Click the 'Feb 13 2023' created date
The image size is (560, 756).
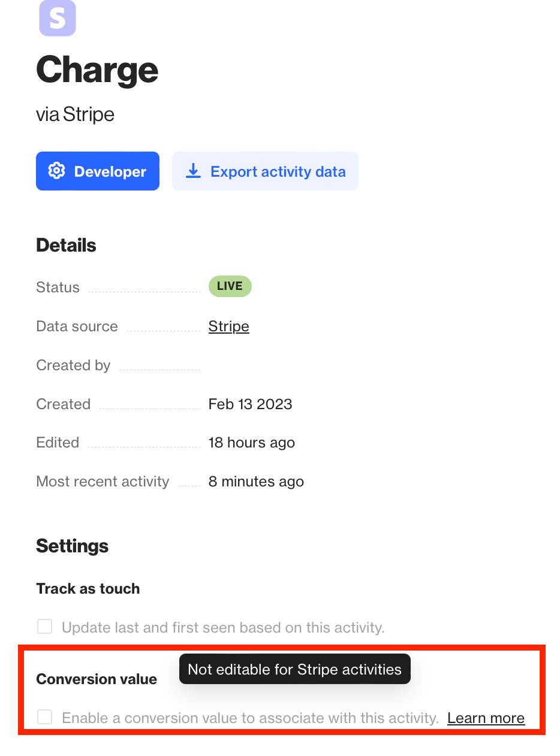coord(250,404)
